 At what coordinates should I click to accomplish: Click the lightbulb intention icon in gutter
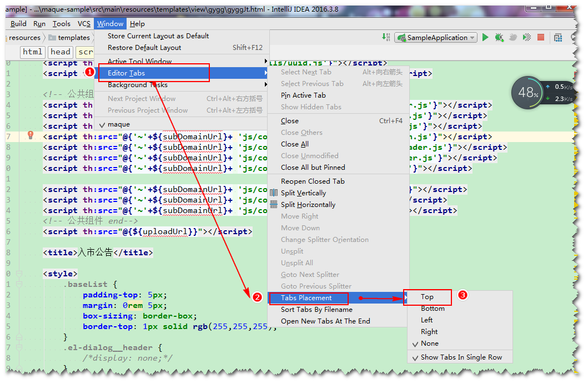click(x=31, y=135)
